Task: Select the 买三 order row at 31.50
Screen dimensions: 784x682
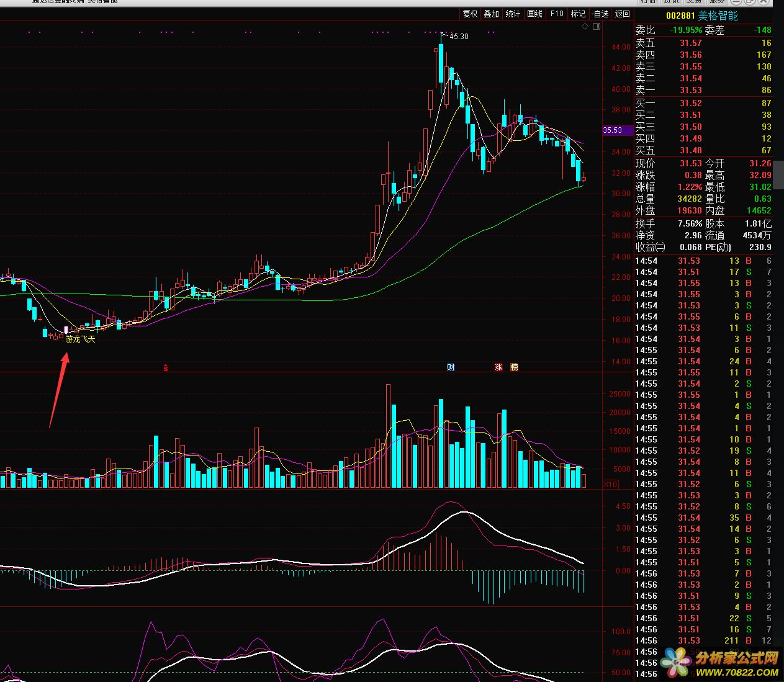Action: click(x=703, y=127)
